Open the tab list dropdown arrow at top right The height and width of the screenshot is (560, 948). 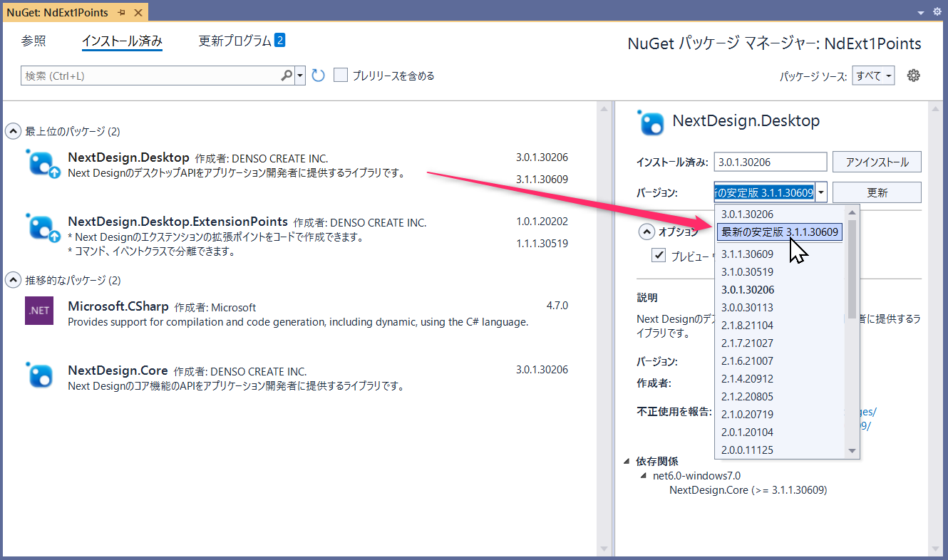pyautogui.click(x=920, y=12)
